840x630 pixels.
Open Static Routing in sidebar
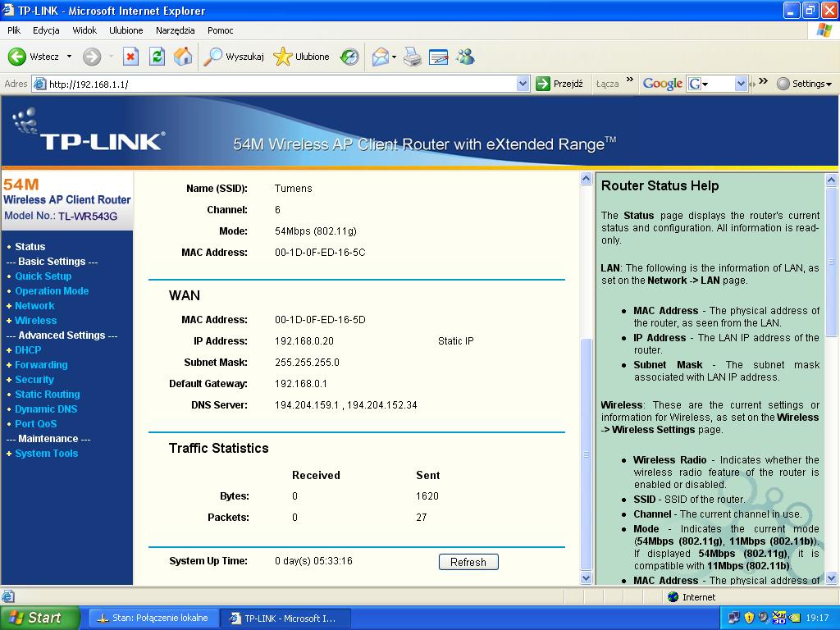[x=47, y=395]
